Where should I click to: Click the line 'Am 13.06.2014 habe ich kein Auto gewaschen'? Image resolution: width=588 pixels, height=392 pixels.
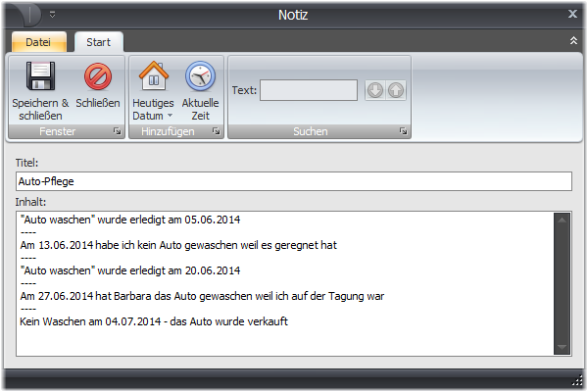pyautogui.click(x=178, y=245)
